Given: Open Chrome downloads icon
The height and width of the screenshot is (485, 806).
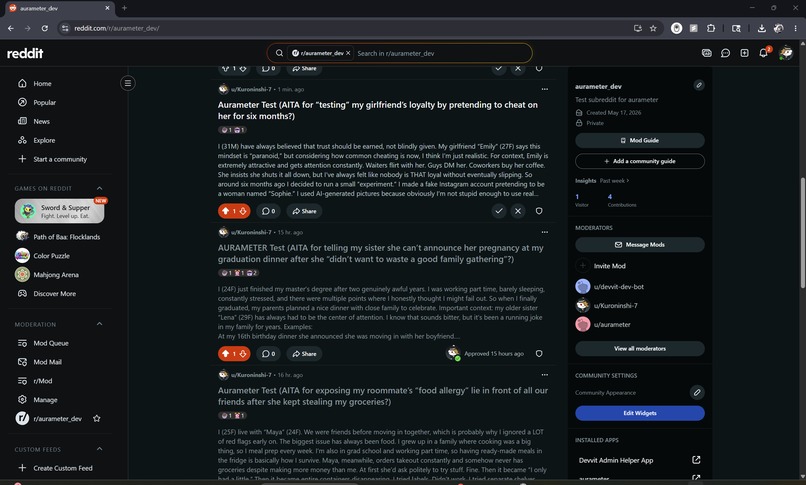Looking at the screenshot, I should click(x=761, y=28).
